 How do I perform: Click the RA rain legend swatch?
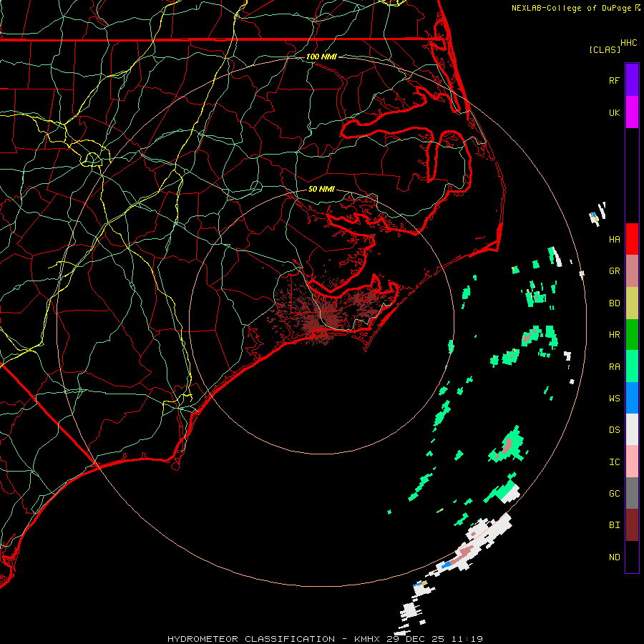coord(632,366)
